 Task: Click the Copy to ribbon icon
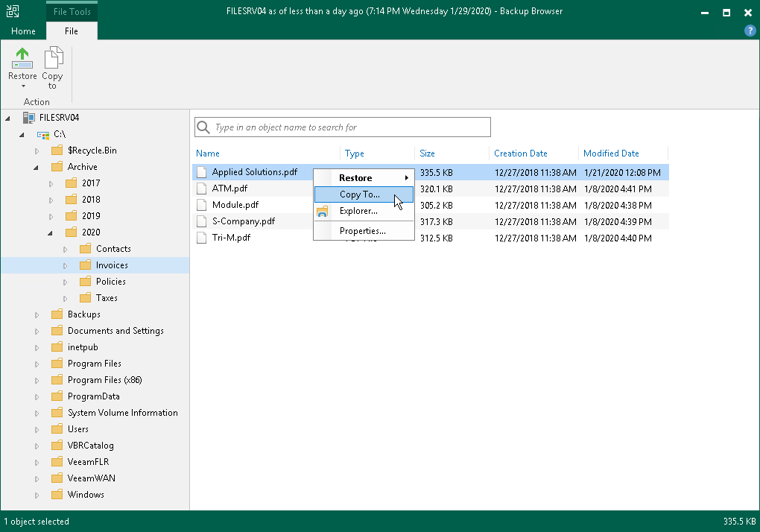pos(52,58)
